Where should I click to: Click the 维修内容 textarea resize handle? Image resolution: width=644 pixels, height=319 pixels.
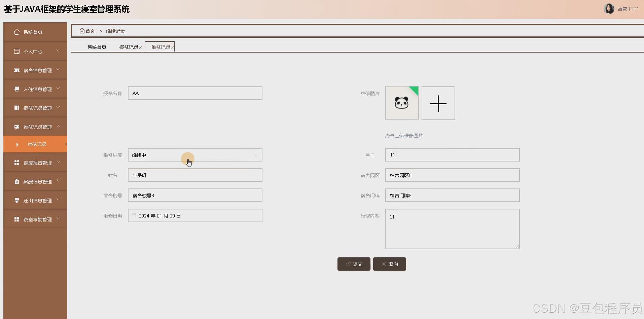(x=517, y=247)
